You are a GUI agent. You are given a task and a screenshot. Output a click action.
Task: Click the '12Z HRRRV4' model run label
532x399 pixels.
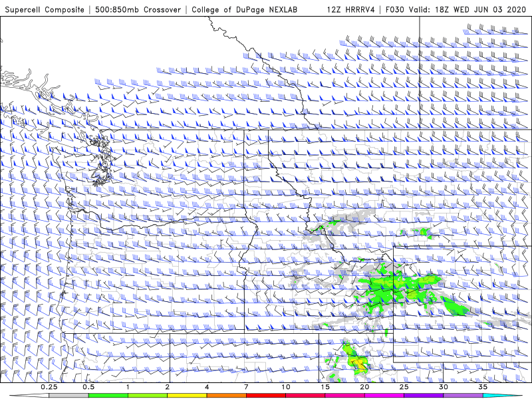click(351, 9)
